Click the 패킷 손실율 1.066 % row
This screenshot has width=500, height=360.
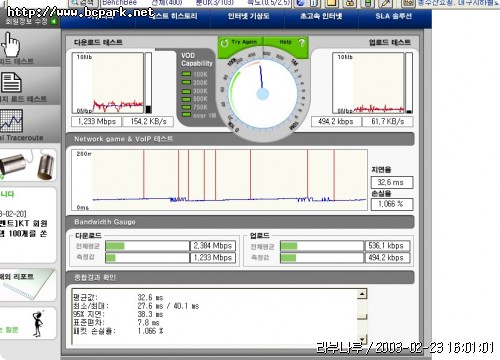click(118, 331)
